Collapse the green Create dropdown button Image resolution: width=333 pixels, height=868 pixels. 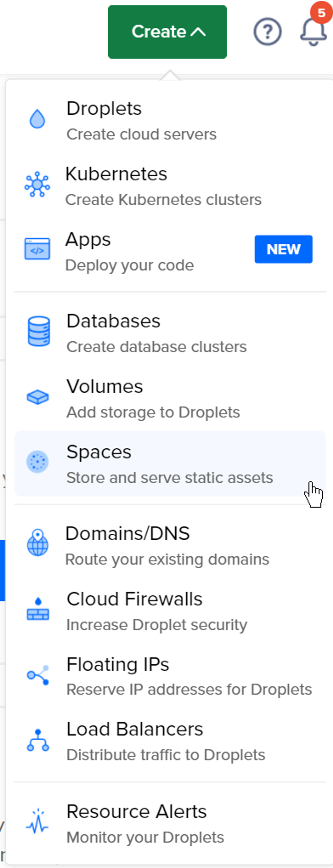coord(167,32)
